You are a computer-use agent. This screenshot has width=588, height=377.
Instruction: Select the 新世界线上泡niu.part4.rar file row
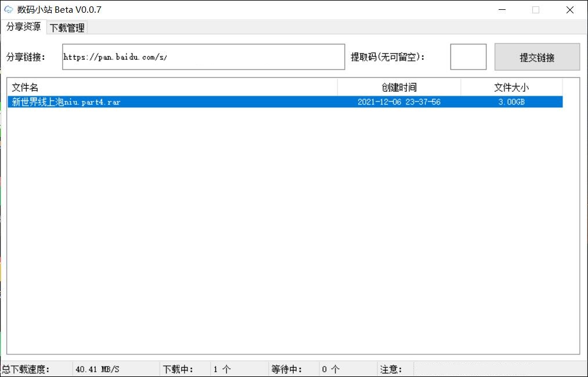66,102
